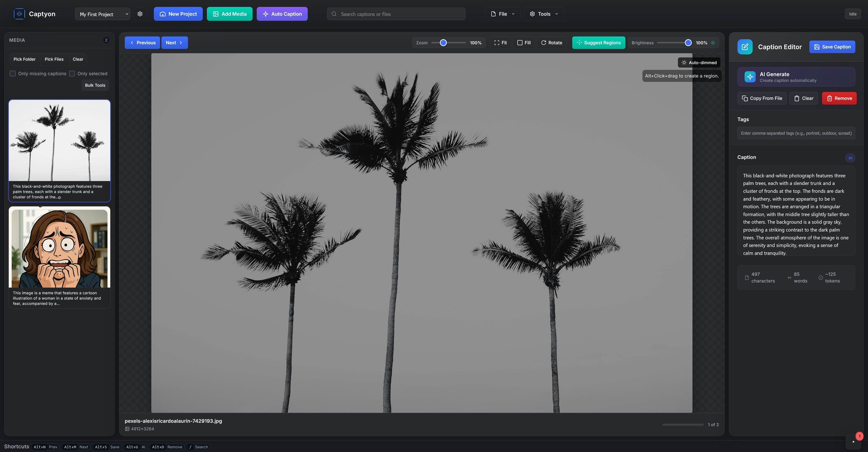This screenshot has height=452, width=868.
Task: Open project settings gear icon
Action: click(140, 14)
